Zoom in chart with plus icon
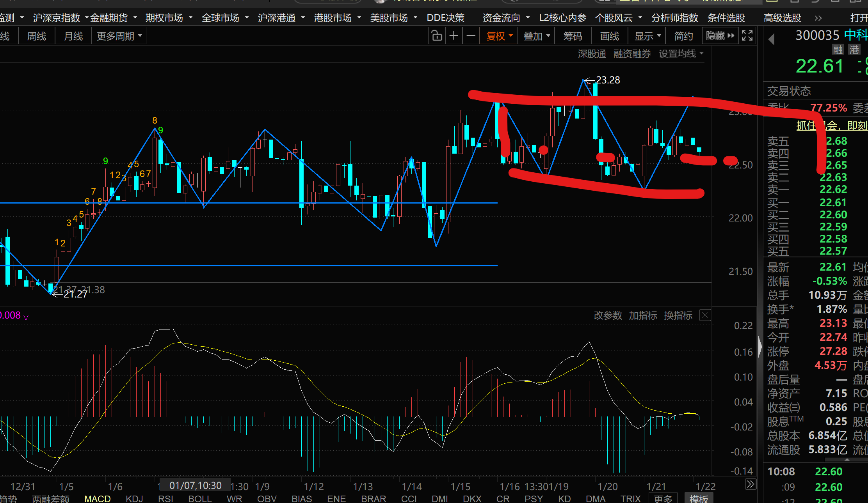The width and height of the screenshot is (868, 503). point(454,36)
